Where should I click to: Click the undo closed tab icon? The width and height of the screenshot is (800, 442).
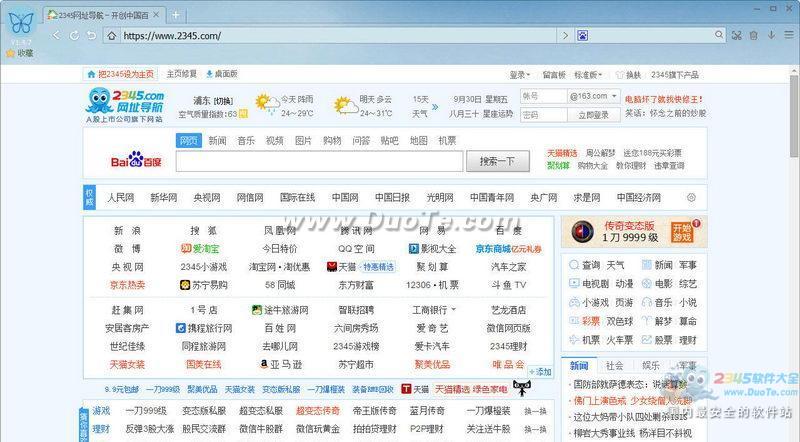point(91,35)
